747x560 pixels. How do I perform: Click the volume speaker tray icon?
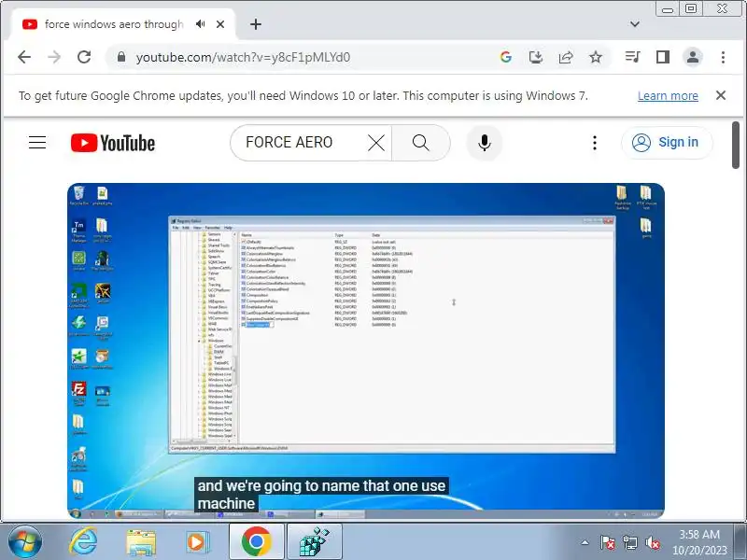(652, 542)
